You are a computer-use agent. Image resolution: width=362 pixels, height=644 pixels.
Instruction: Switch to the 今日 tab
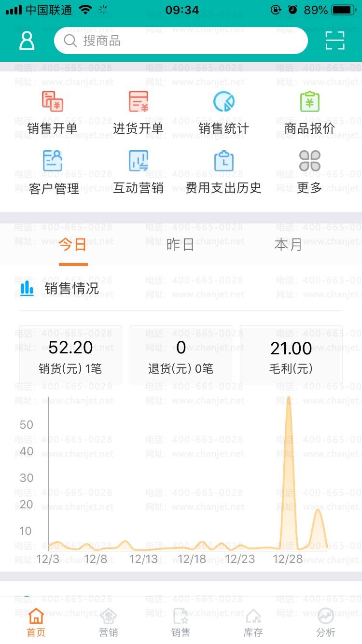click(x=73, y=245)
